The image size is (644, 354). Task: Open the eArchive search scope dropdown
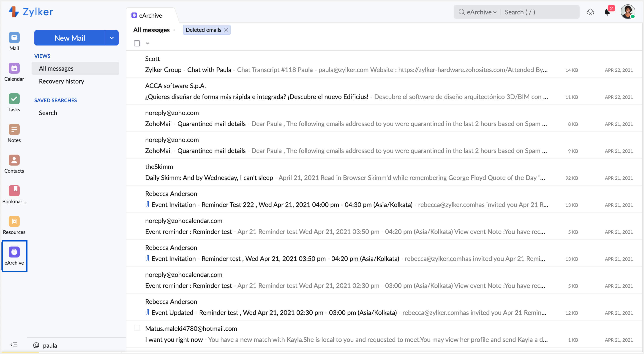pyautogui.click(x=481, y=12)
